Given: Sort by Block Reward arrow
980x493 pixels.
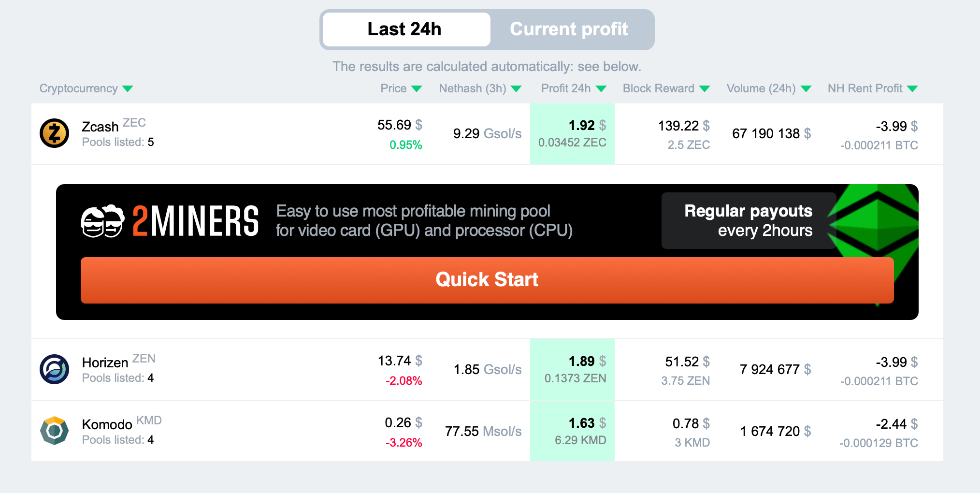Looking at the screenshot, I should pos(705,89).
